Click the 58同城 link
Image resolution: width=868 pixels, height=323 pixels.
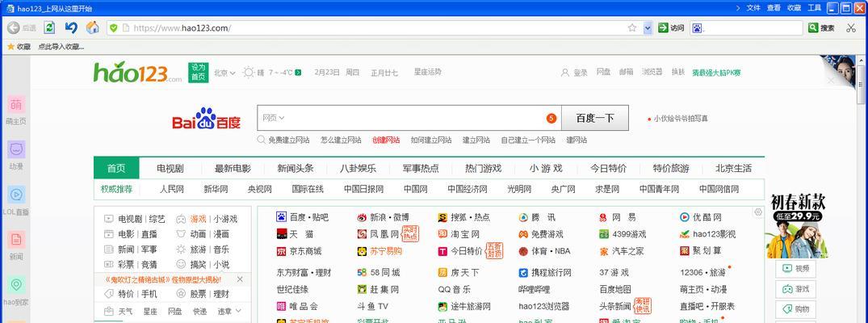[x=384, y=273]
